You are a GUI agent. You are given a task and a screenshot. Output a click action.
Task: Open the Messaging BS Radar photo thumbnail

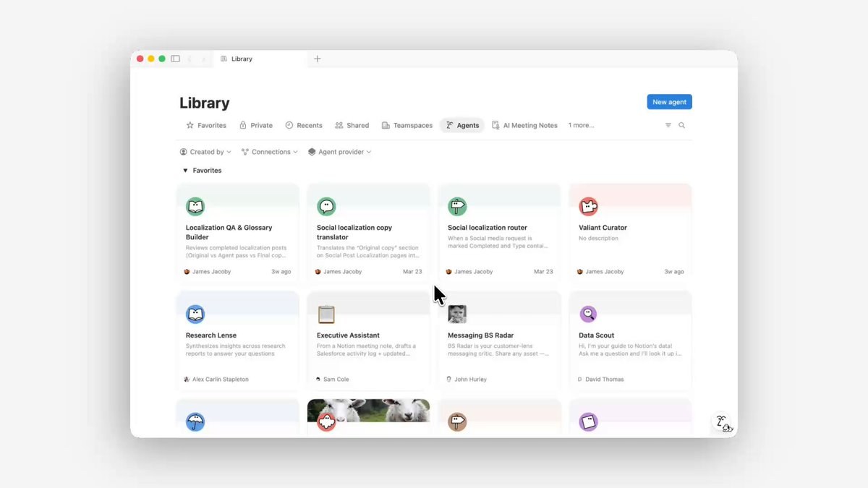[x=457, y=314]
